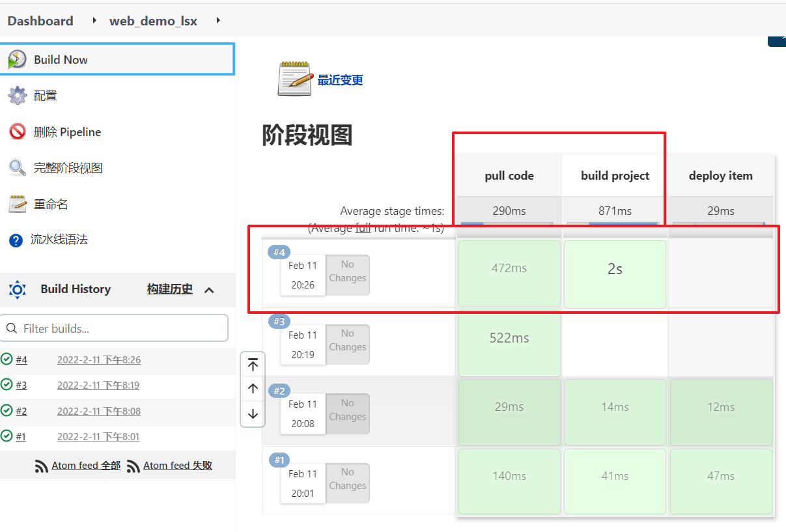Select 完整阶段视图 in sidebar

[x=68, y=168]
